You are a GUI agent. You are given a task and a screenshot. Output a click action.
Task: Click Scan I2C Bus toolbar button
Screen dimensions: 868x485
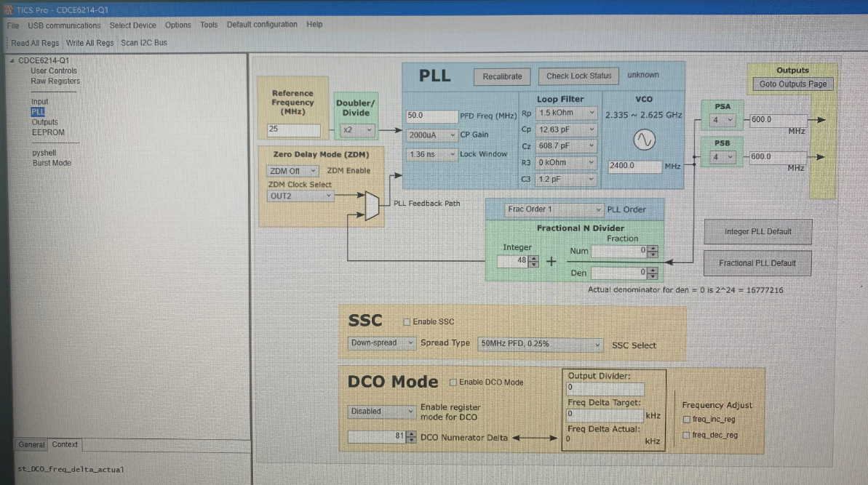[144, 43]
